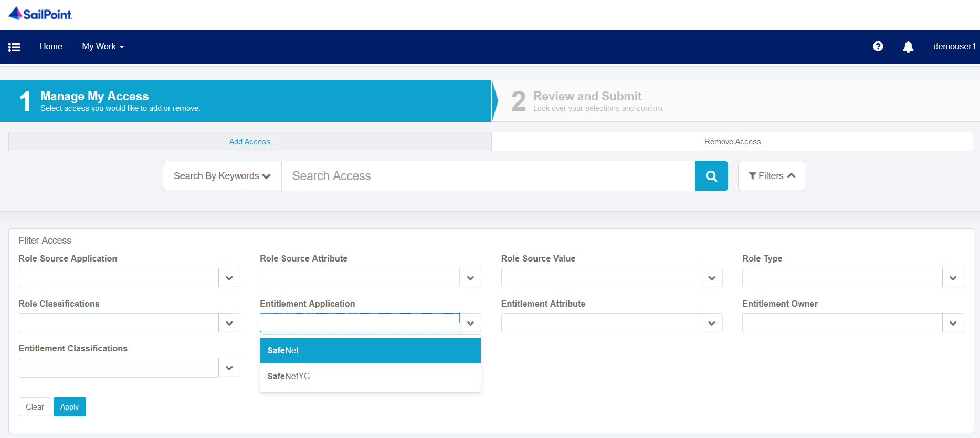This screenshot has height=438, width=980.
Task: Select step 1 Manage My Access
Action: 246,101
